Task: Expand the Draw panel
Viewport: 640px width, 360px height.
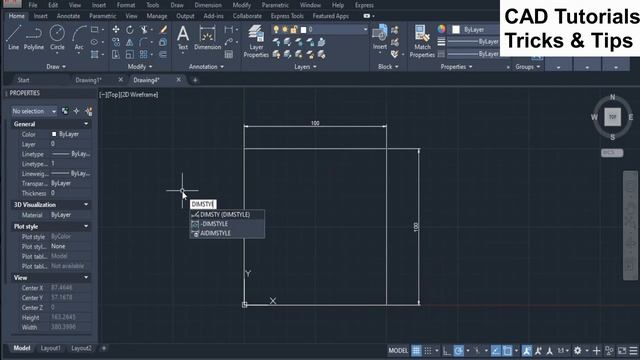Action: tap(56, 67)
